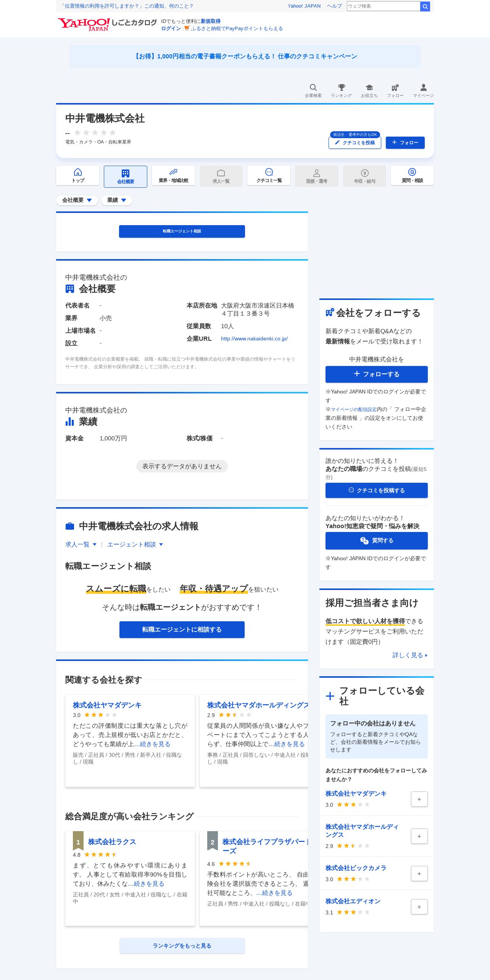
Task: Click the building icon beside 会社概要 heading
Action: (x=70, y=289)
